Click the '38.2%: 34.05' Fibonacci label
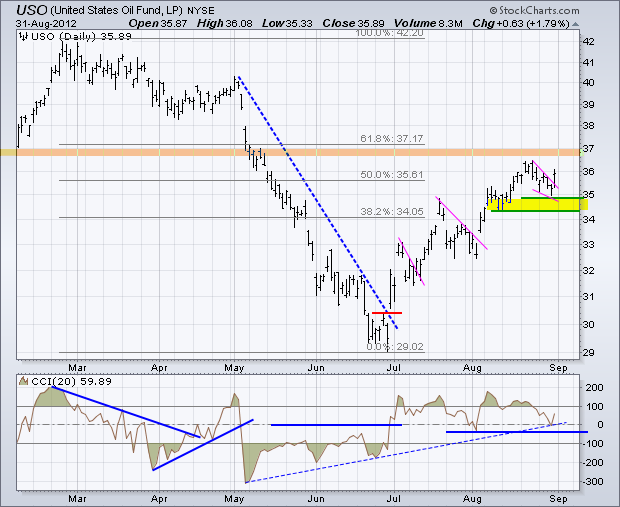This screenshot has width=620, height=507. 391,212
